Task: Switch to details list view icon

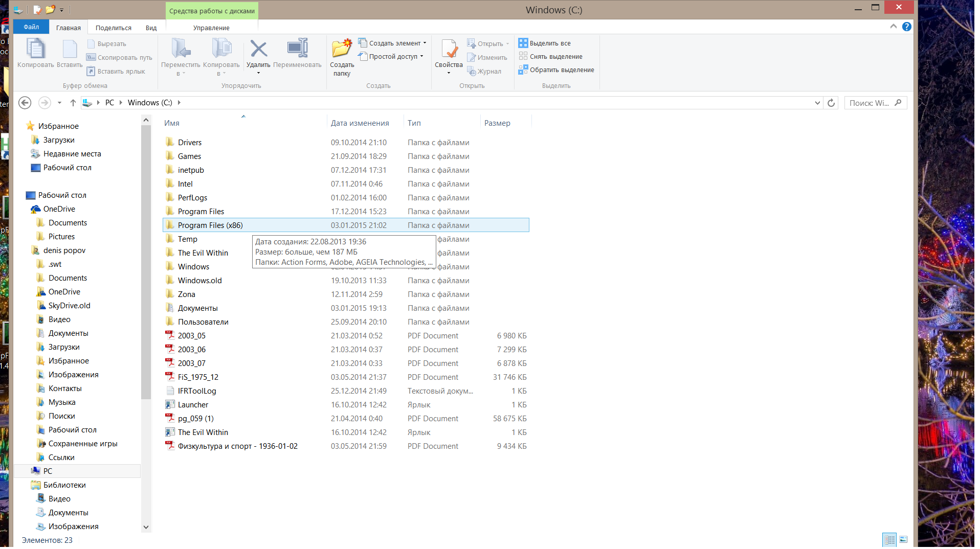Action: coord(889,539)
